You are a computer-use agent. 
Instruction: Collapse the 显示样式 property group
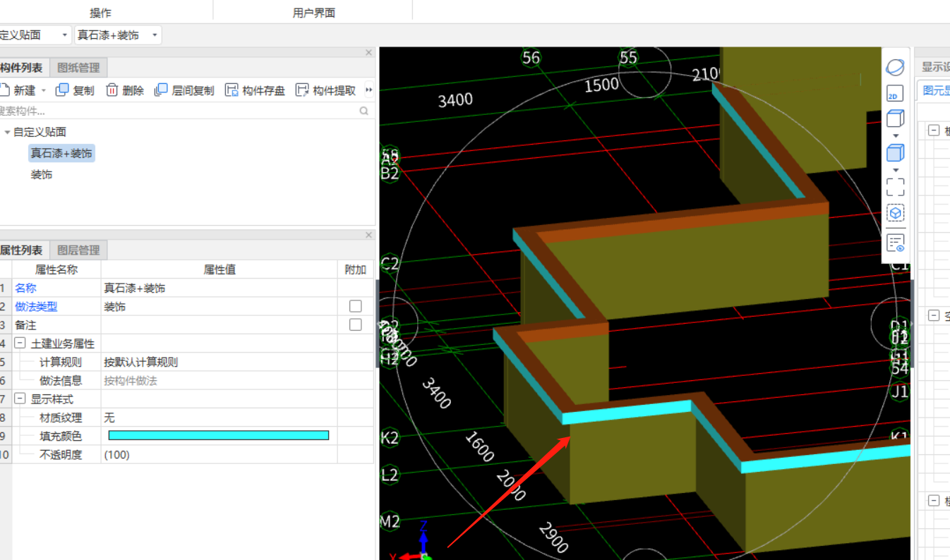20,398
